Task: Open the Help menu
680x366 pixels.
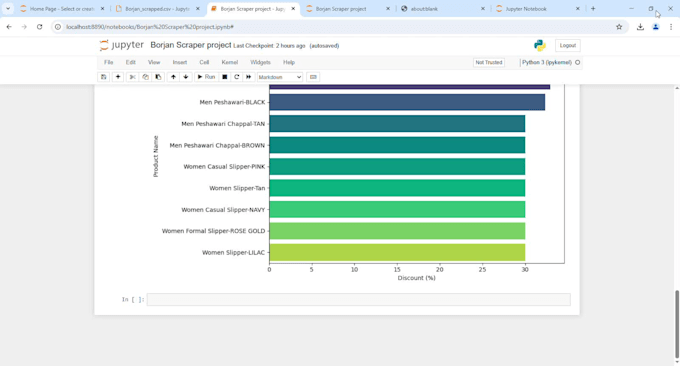Action: [x=289, y=62]
